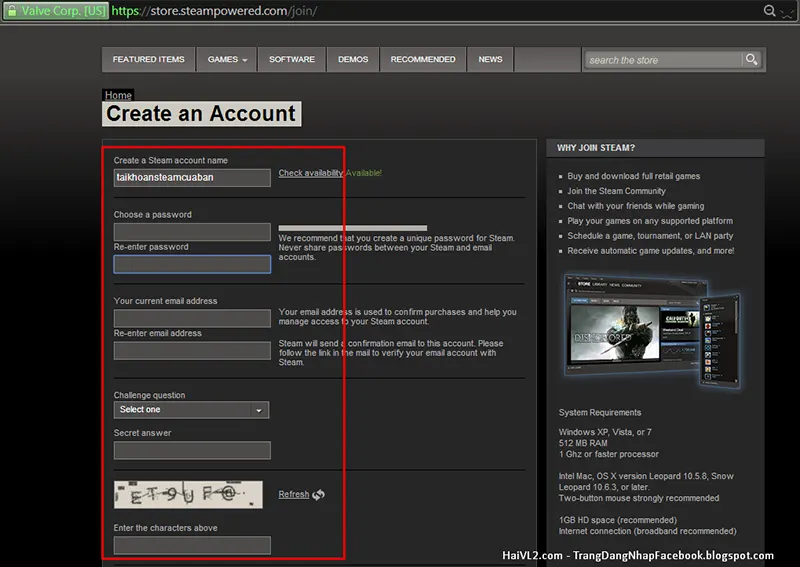Click the green padlock security icon

pyautogui.click(x=12, y=11)
